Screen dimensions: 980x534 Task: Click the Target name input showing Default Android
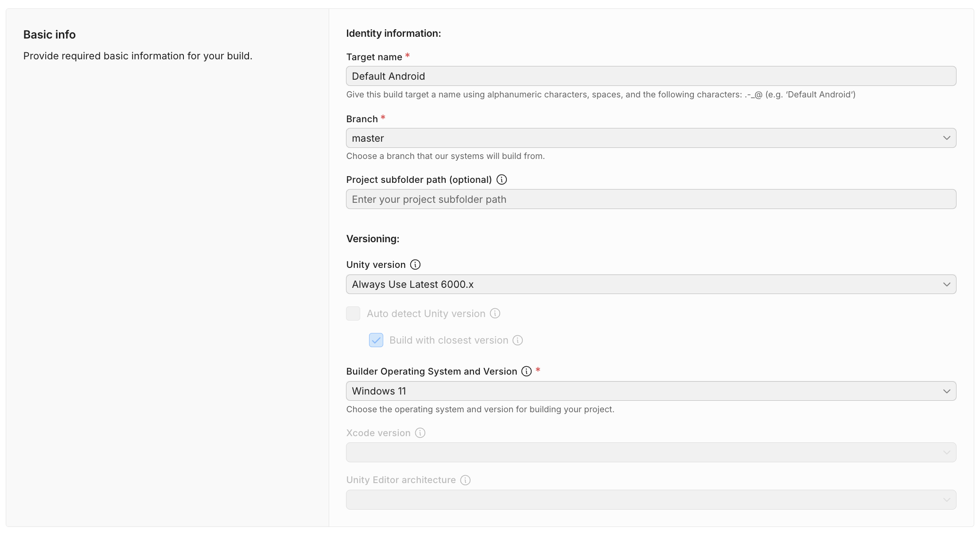(650, 76)
